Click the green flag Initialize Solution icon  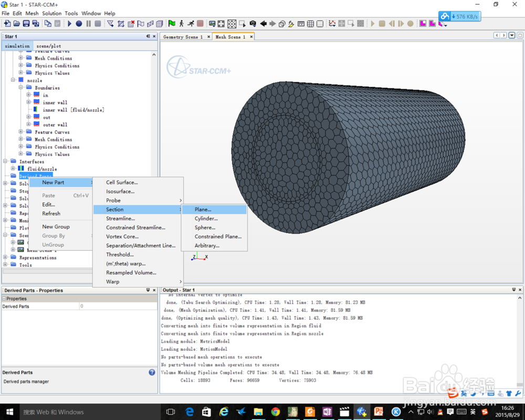click(x=172, y=24)
